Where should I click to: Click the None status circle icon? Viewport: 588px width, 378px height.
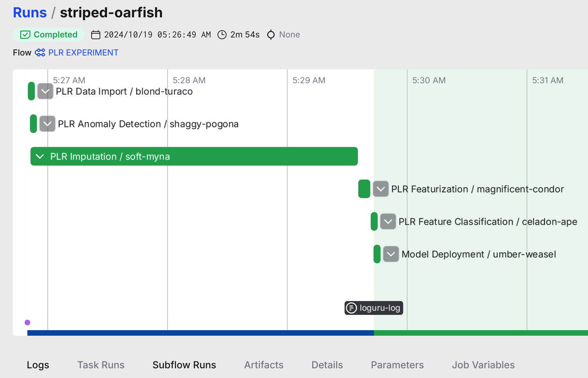pos(271,35)
